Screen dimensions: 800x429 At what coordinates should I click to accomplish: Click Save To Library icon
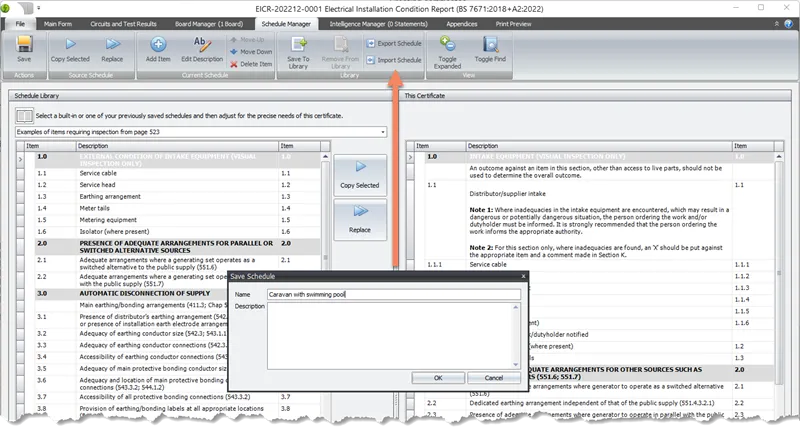point(298,53)
